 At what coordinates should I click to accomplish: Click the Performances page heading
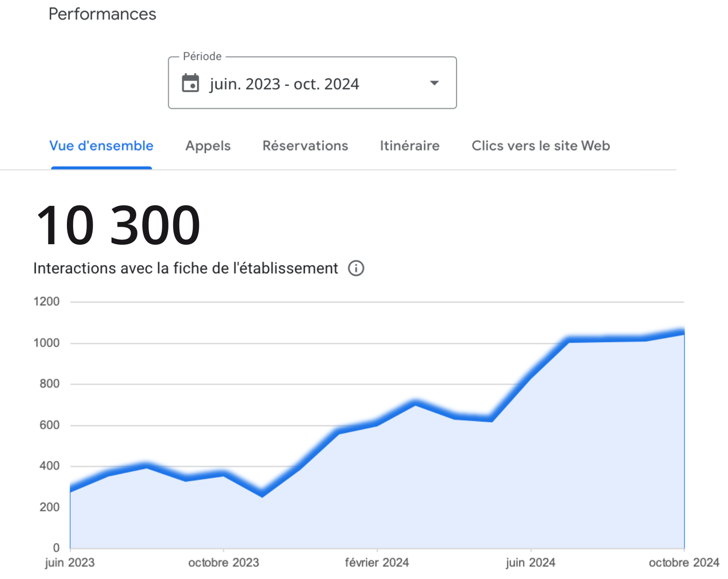tap(103, 14)
